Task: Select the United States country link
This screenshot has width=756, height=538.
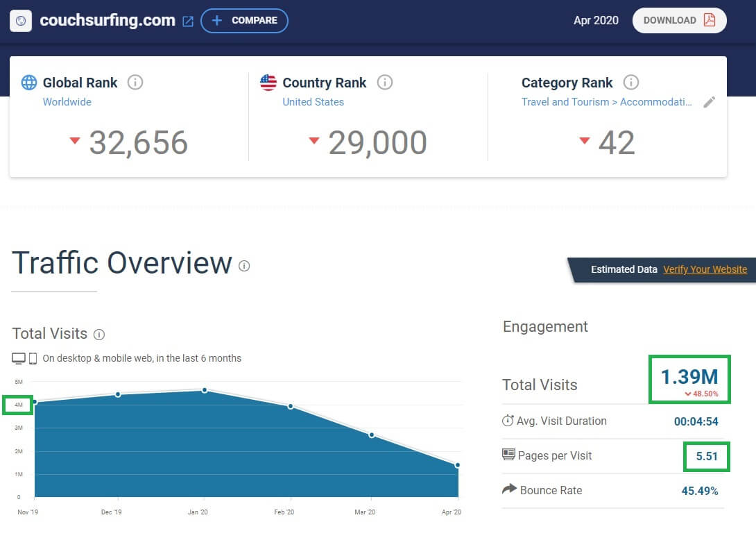Action: 313,102
